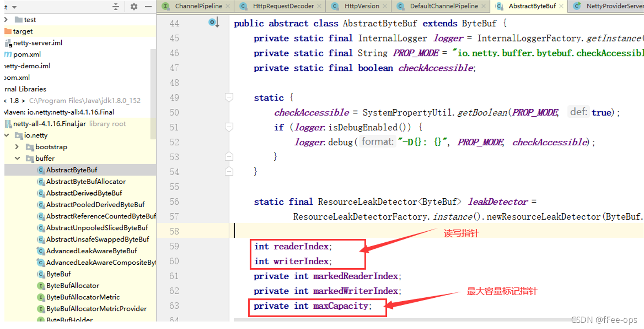
Task: Expand the test folder chevron
Action: tap(6, 20)
